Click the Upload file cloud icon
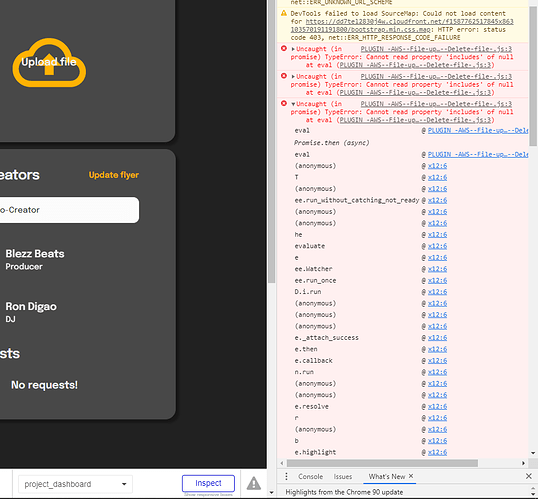 (49, 62)
